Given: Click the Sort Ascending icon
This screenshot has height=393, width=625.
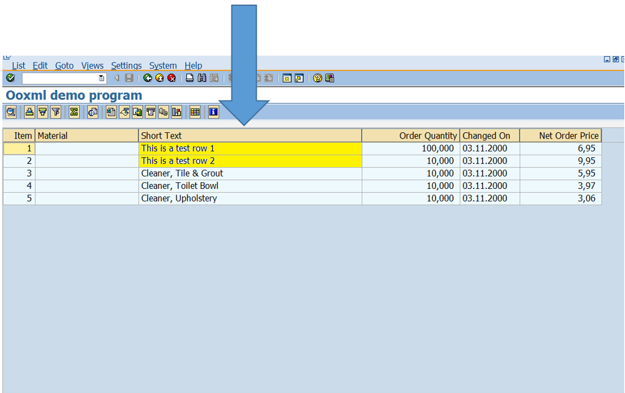Looking at the screenshot, I should [29, 112].
